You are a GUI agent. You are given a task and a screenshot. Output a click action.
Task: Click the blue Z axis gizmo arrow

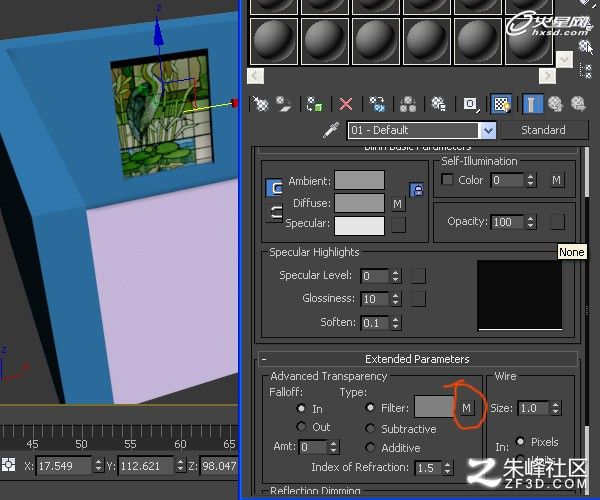pos(158,34)
